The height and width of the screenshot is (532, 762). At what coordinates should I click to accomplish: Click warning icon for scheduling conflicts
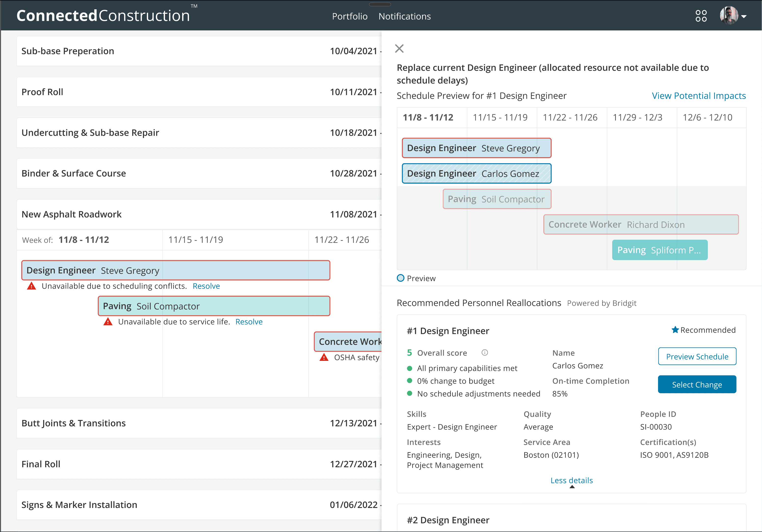tap(32, 286)
